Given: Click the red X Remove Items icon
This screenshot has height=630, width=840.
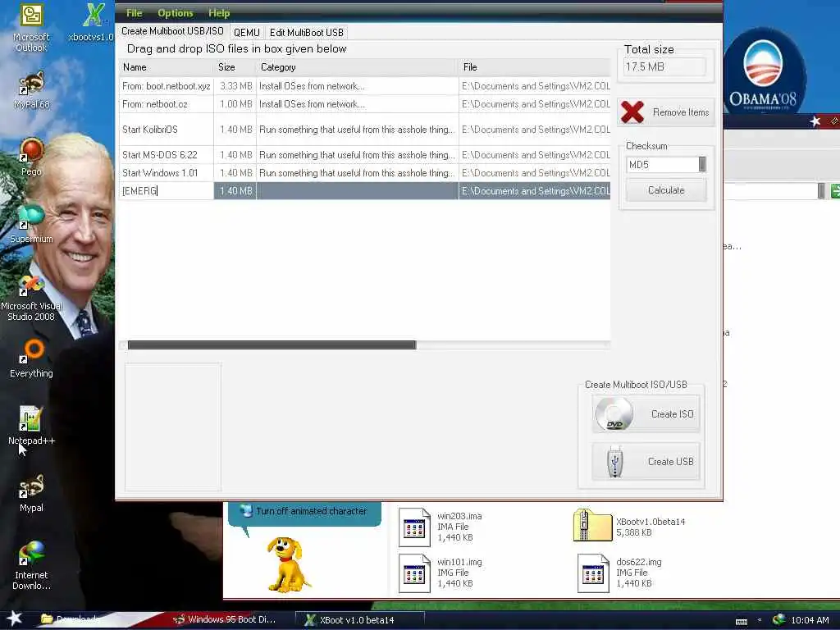Looking at the screenshot, I should [632, 112].
